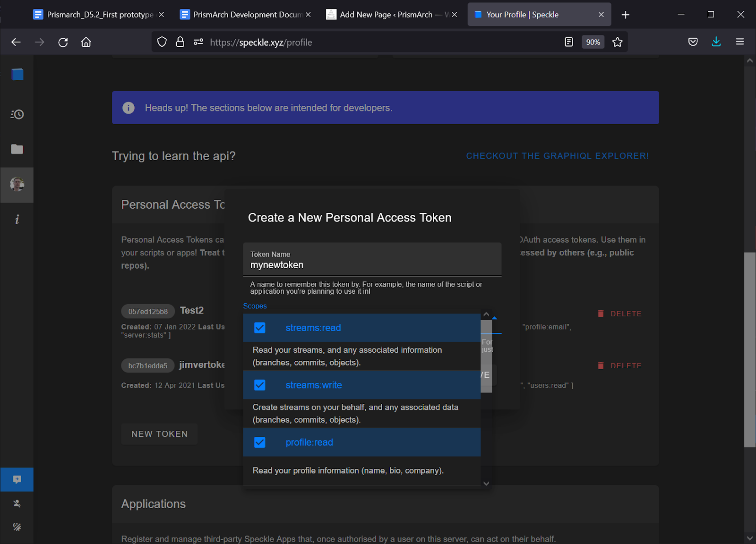Bookmark this page with the star icon
This screenshot has height=544, width=756.
[x=617, y=42]
